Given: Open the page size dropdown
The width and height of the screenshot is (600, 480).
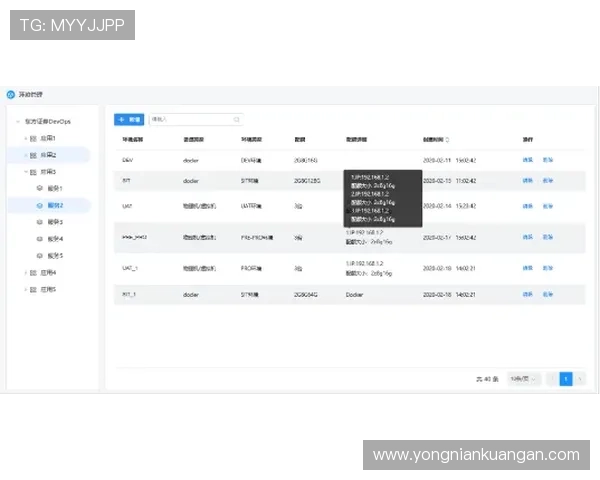Looking at the screenshot, I should pos(524,379).
